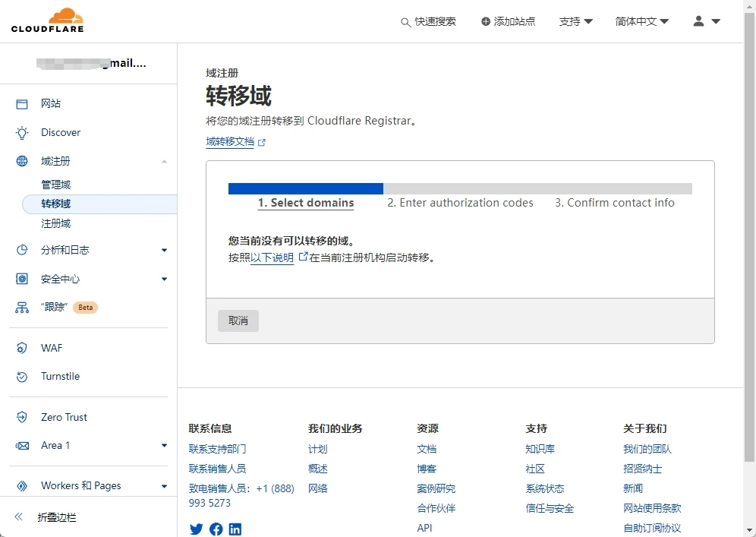Open the 系统状态 footer link
The height and width of the screenshot is (537, 756).
point(545,488)
